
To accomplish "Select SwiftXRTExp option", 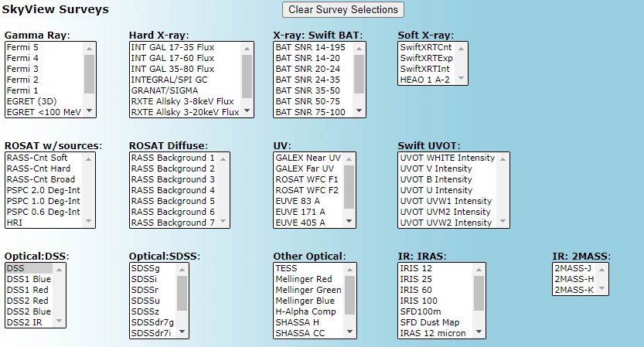I will click(426, 58).
